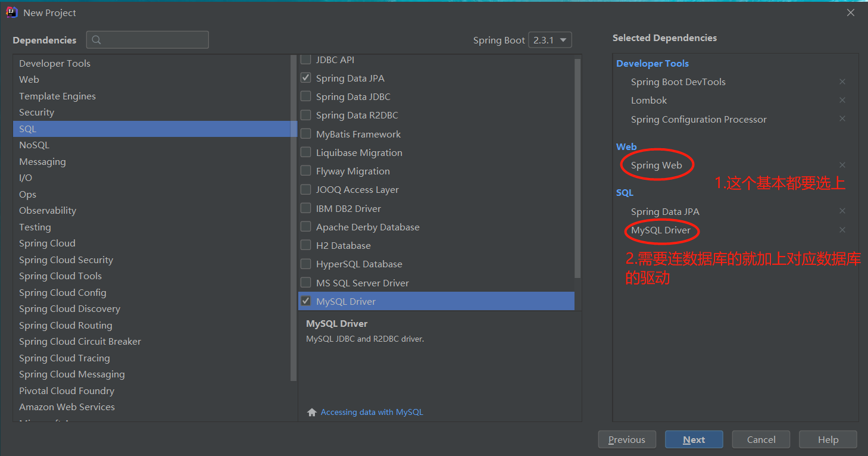
Task: Click the Previous button
Action: pos(627,439)
